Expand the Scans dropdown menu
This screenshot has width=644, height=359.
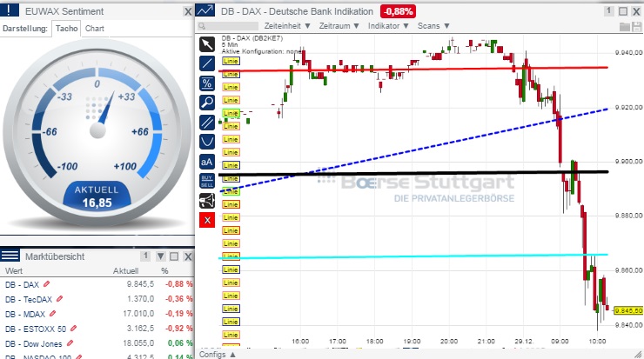point(434,26)
